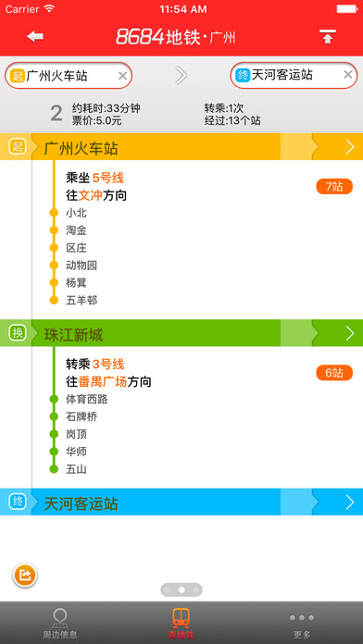This screenshot has width=363, height=644.
Task: Expand the 珠江新城 transfer row chevron
Action: (349, 333)
